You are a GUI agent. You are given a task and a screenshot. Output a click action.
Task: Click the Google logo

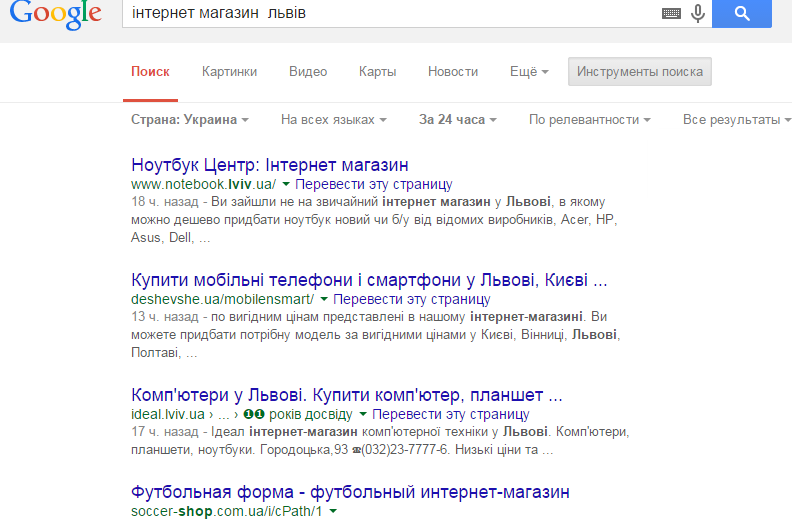pos(56,14)
